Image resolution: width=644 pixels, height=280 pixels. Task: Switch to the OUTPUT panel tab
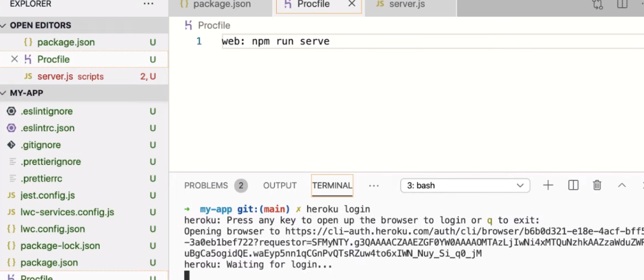tap(280, 186)
